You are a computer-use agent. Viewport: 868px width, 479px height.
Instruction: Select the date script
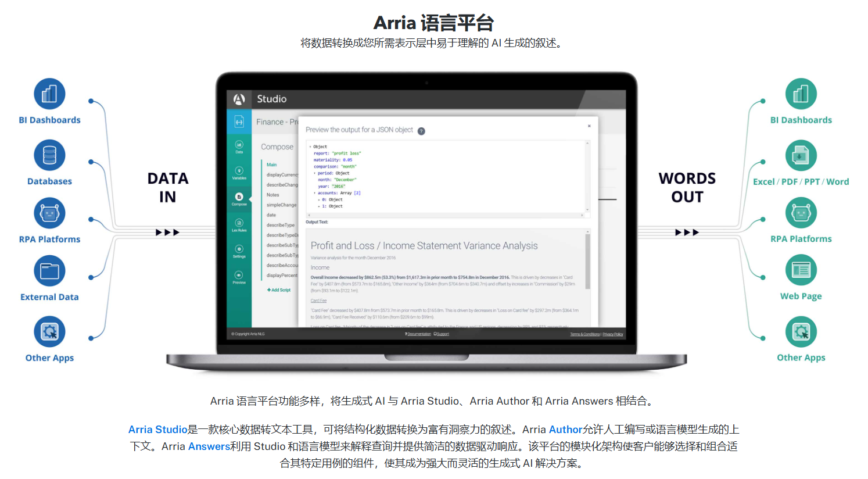[x=271, y=215]
